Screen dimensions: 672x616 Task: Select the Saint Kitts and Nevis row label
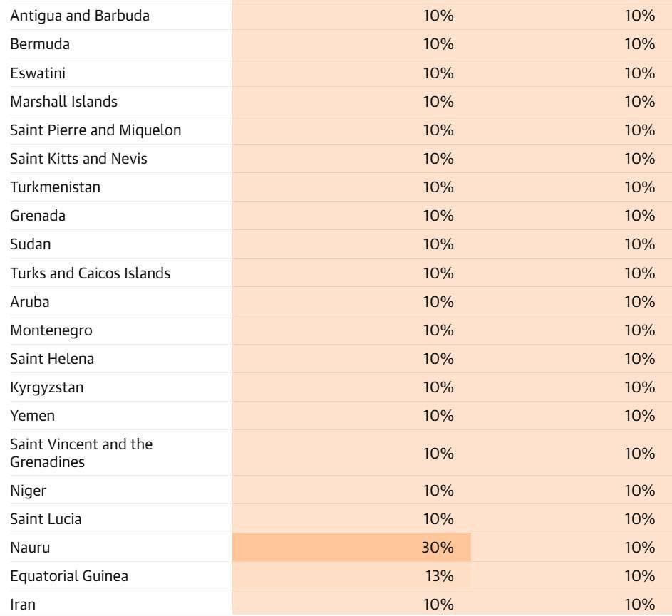click(78, 159)
